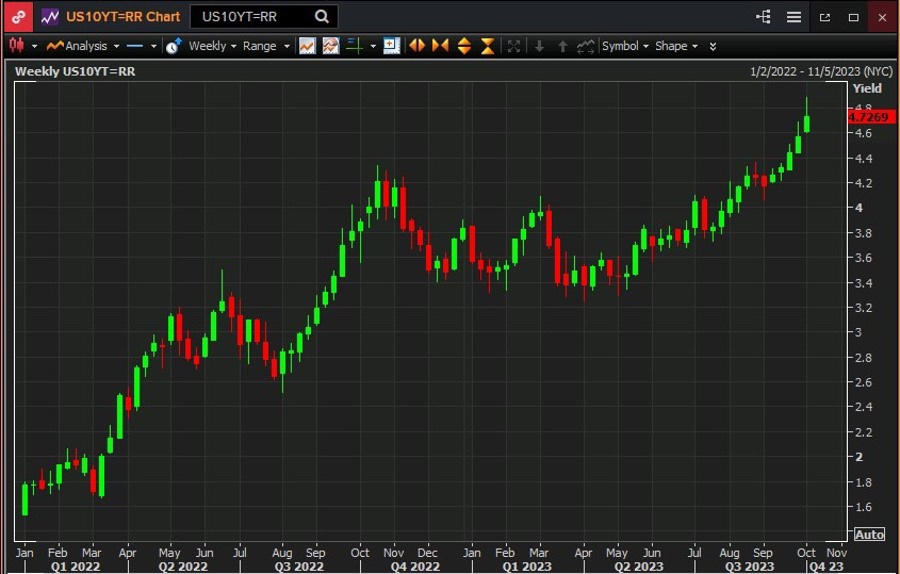Open the Weekly interval dropdown
The height and width of the screenshot is (574, 900).
pyautogui.click(x=212, y=46)
